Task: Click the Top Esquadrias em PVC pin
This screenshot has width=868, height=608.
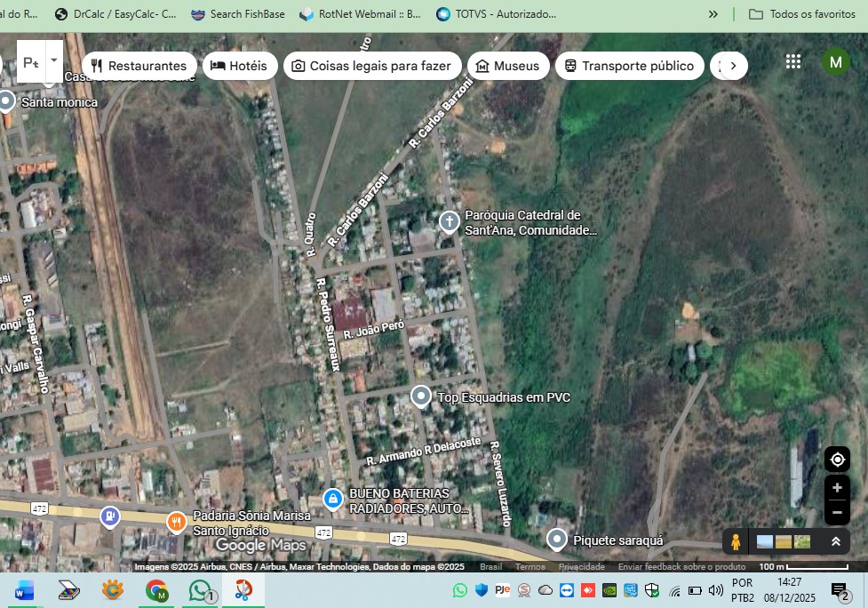Action: tap(421, 396)
